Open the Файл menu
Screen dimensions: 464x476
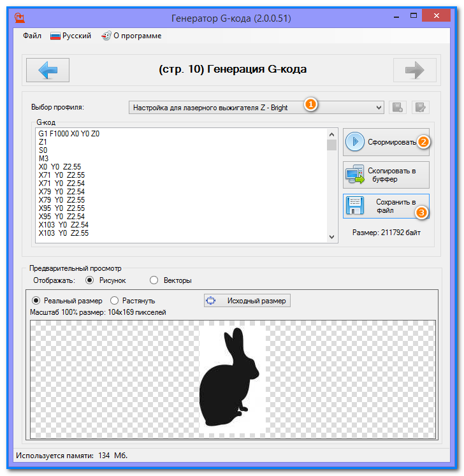33,36
